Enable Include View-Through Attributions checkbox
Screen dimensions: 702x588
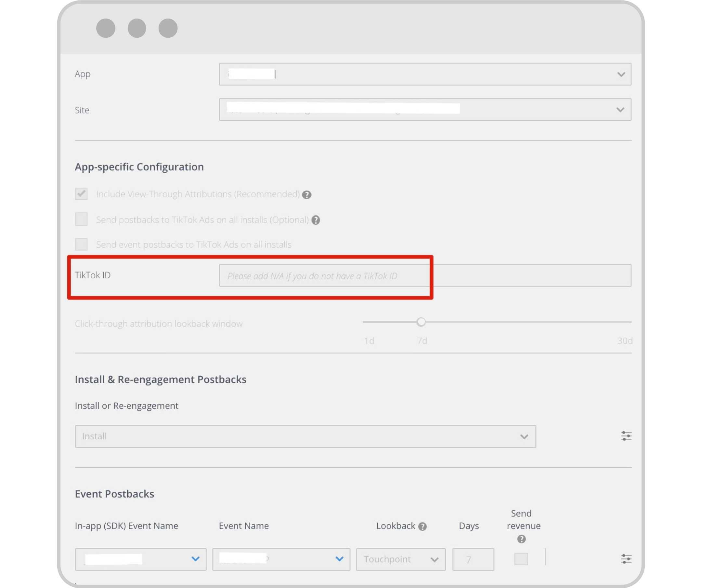click(81, 194)
